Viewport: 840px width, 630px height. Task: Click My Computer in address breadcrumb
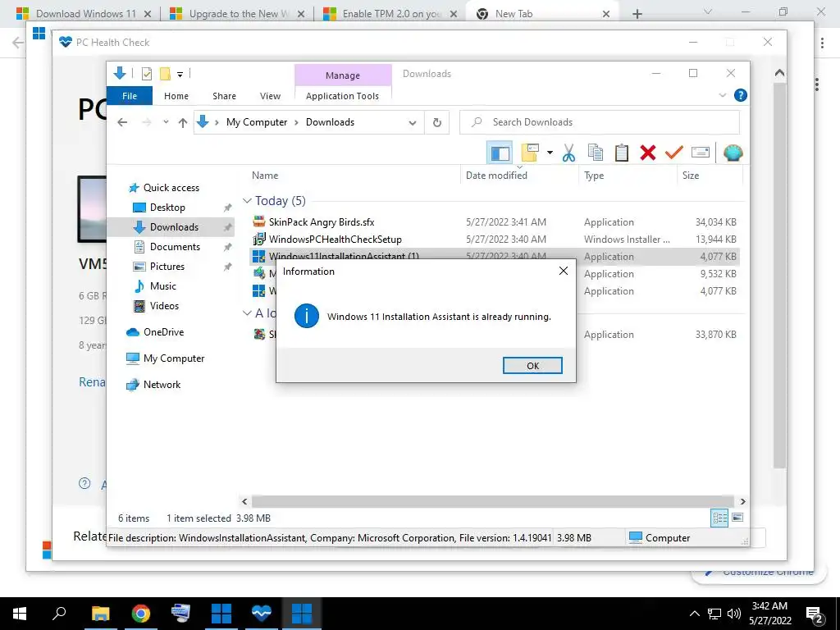(257, 122)
